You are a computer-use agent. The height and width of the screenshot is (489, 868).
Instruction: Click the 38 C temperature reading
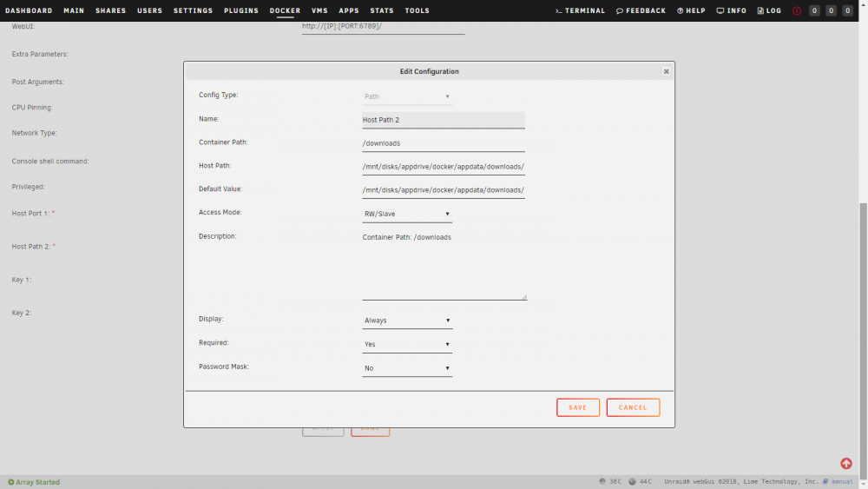pyautogui.click(x=610, y=482)
